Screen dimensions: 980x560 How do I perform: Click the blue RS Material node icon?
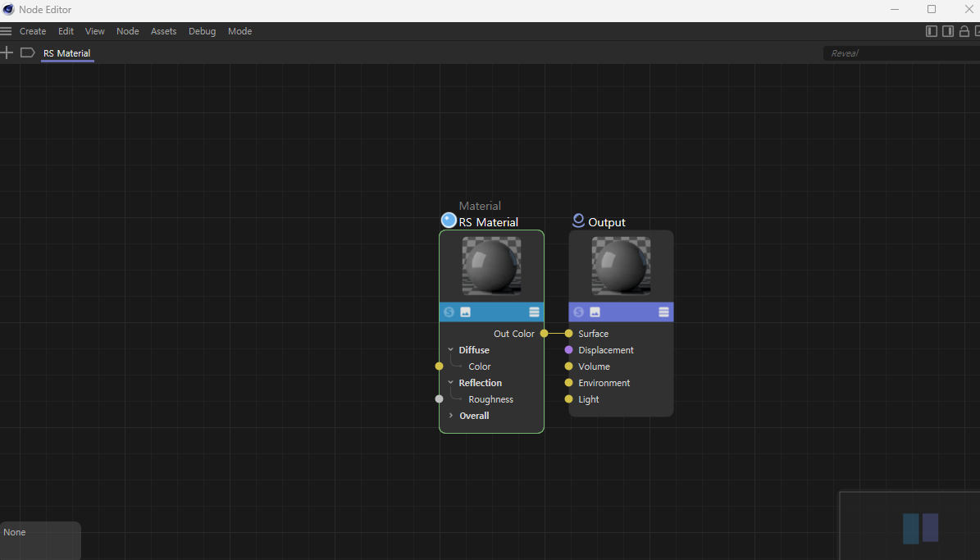(449, 221)
